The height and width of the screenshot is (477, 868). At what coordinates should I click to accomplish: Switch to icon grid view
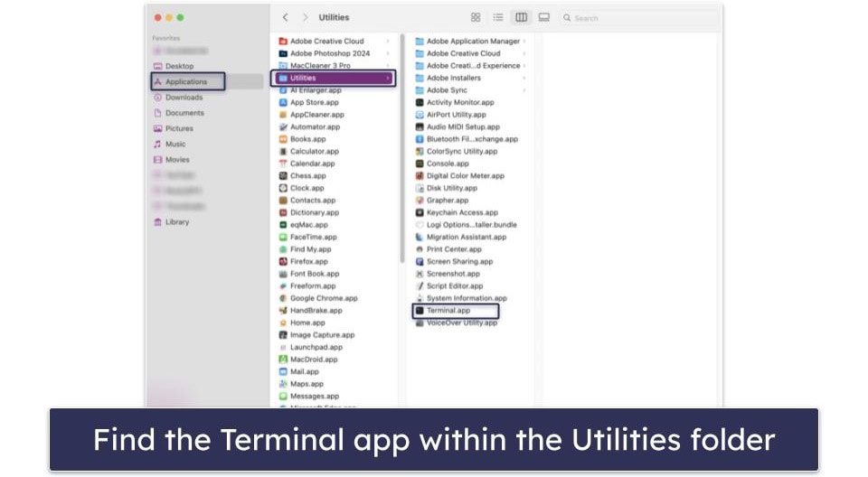(476, 18)
